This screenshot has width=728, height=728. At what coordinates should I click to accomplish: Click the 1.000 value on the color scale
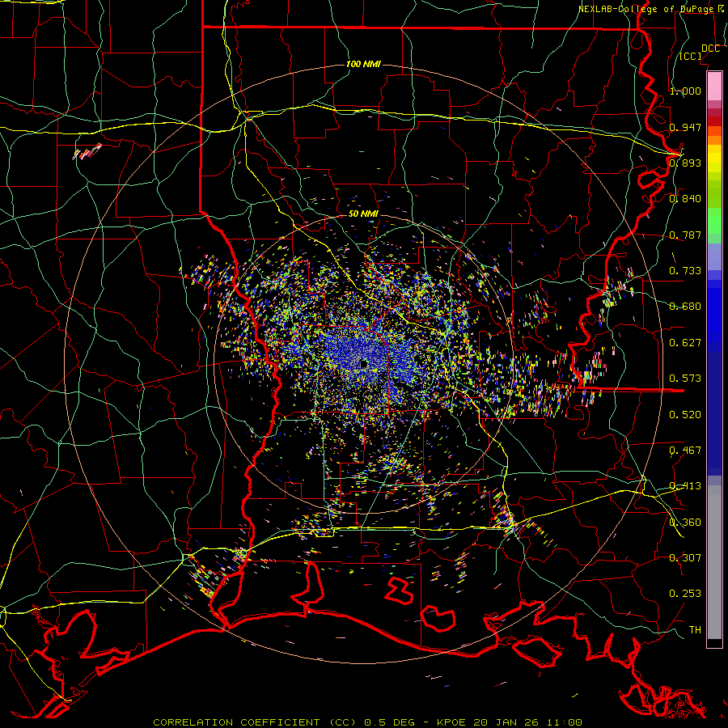click(685, 91)
